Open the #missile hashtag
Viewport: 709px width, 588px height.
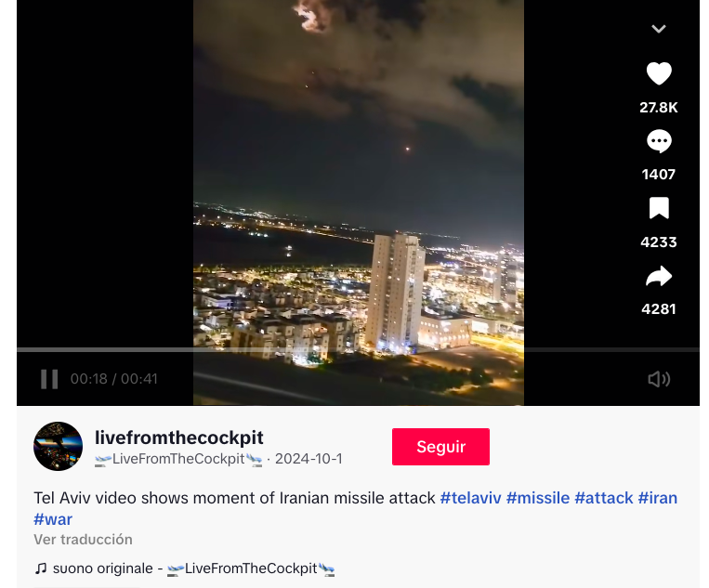538,498
